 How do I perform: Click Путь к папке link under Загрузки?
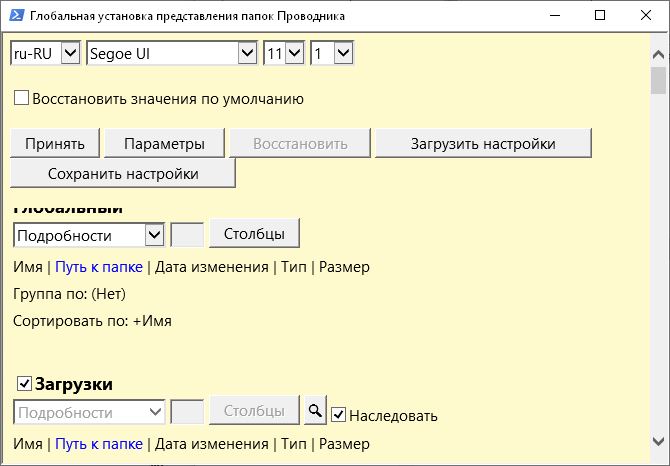coord(99,444)
